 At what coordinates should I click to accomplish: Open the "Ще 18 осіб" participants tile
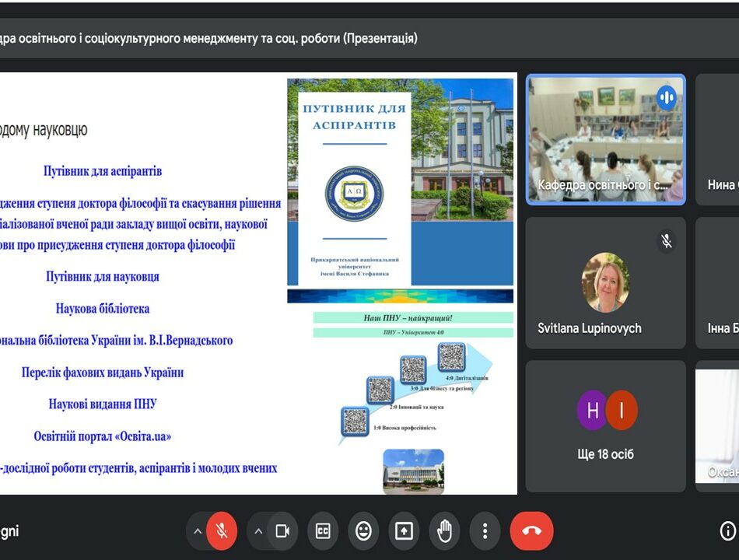pos(605,426)
